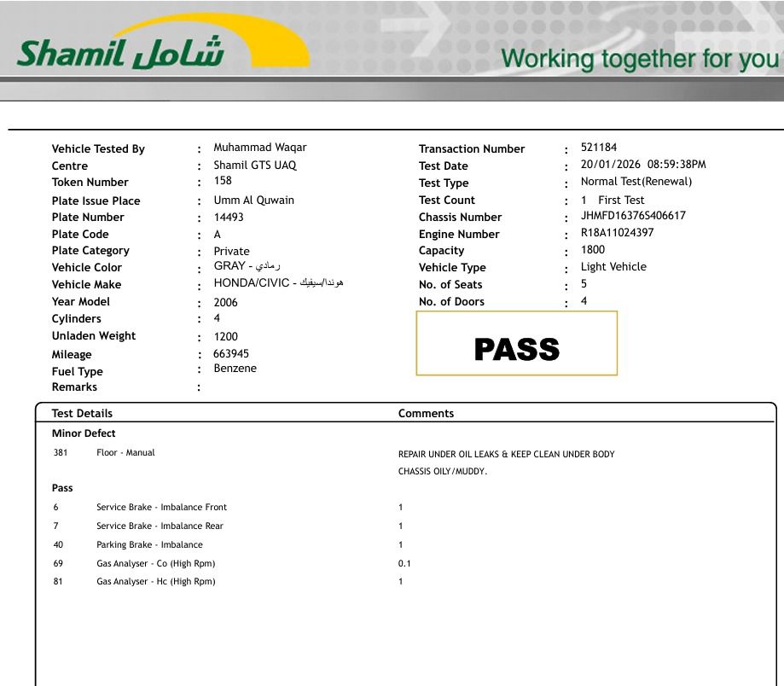Click the 'Working together for you' slogan
Viewport: 784px width, 686px height.
640,59
